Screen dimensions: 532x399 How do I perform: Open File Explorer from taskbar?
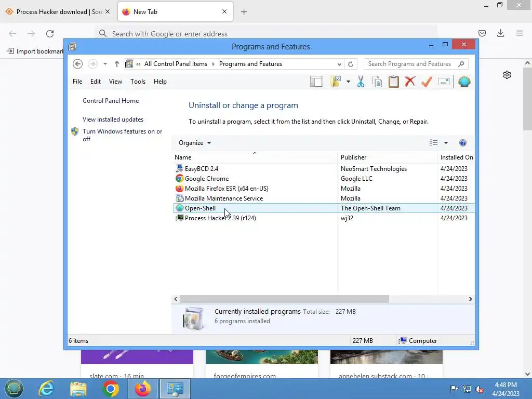click(78, 389)
